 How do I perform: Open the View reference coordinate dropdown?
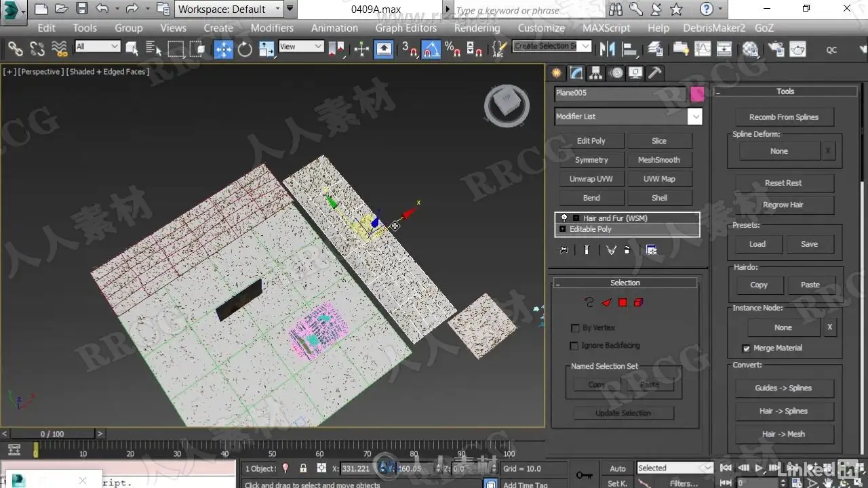pyautogui.click(x=301, y=47)
